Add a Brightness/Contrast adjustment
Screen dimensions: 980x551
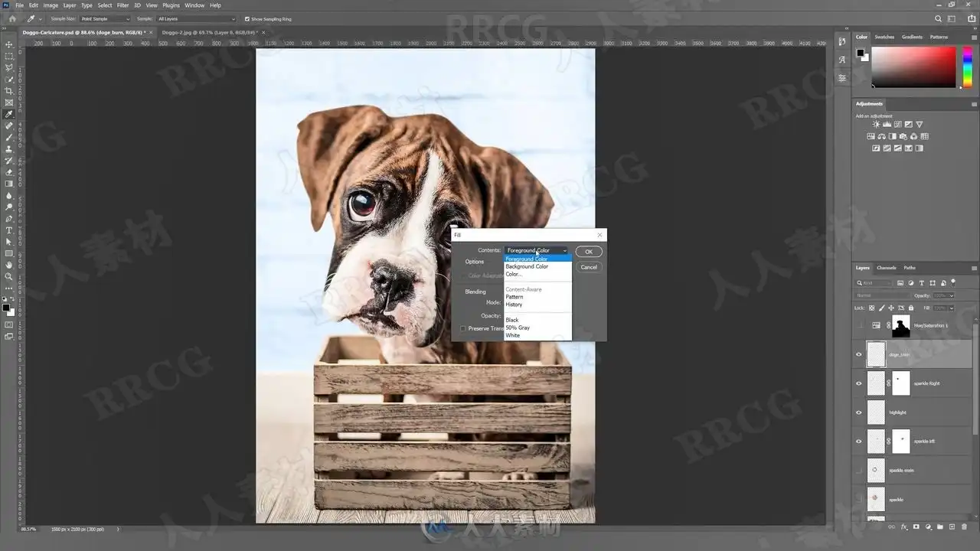click(x=876, y=125)
